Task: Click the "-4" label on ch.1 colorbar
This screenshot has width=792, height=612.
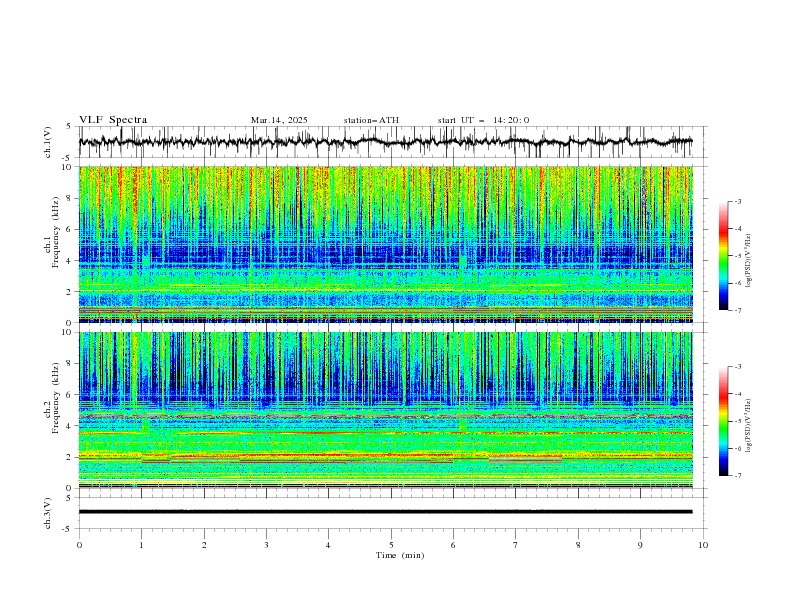Action: [737, 229]
